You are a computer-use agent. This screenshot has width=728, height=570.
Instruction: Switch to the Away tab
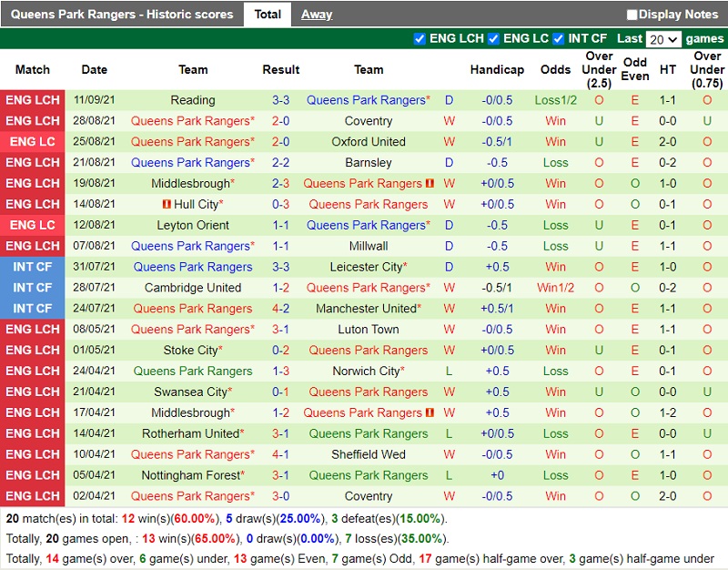click(318, 15)
